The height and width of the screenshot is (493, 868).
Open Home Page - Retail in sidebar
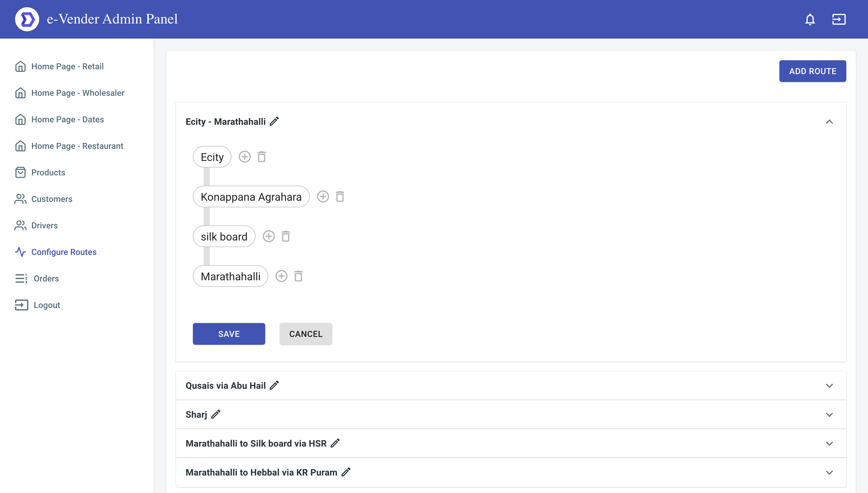(59, 66)
